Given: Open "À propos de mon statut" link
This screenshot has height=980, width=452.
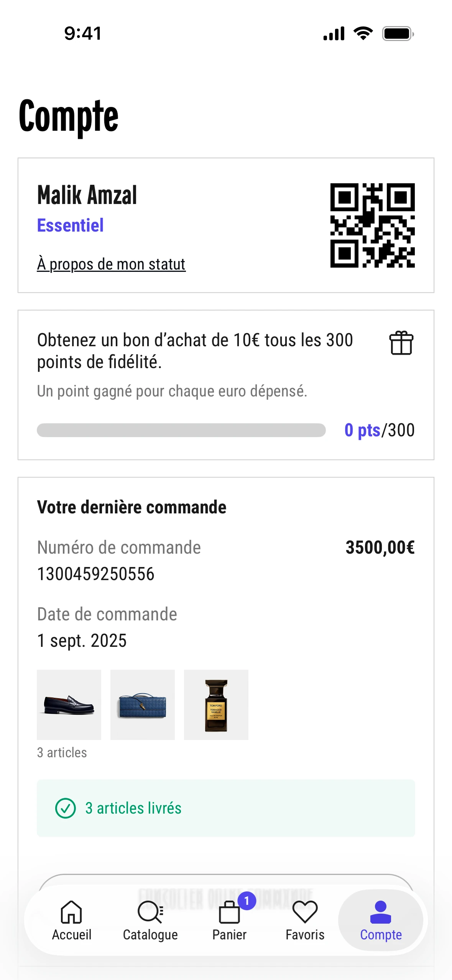Looking at the screenshot, I should pyautogui.click(x=111, y=264).
